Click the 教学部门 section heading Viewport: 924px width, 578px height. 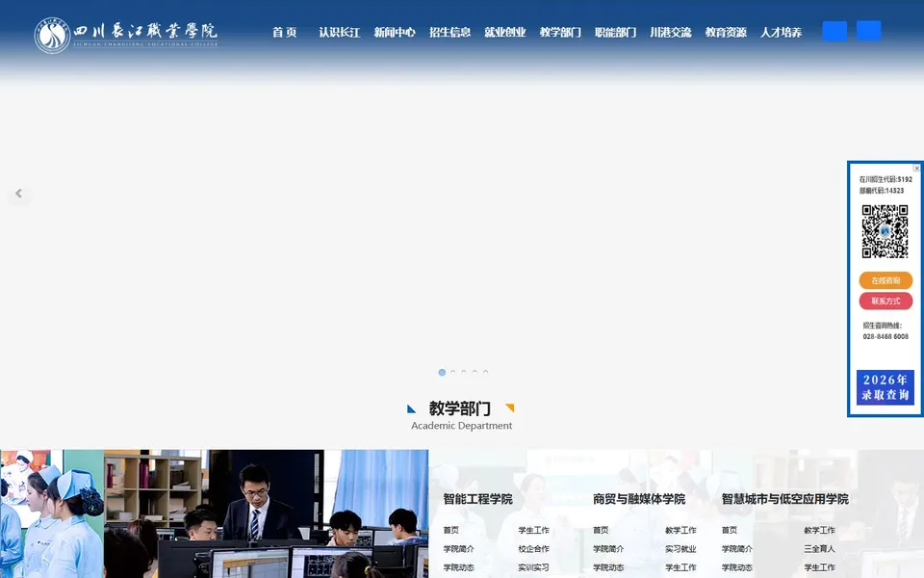click(460, 408)
